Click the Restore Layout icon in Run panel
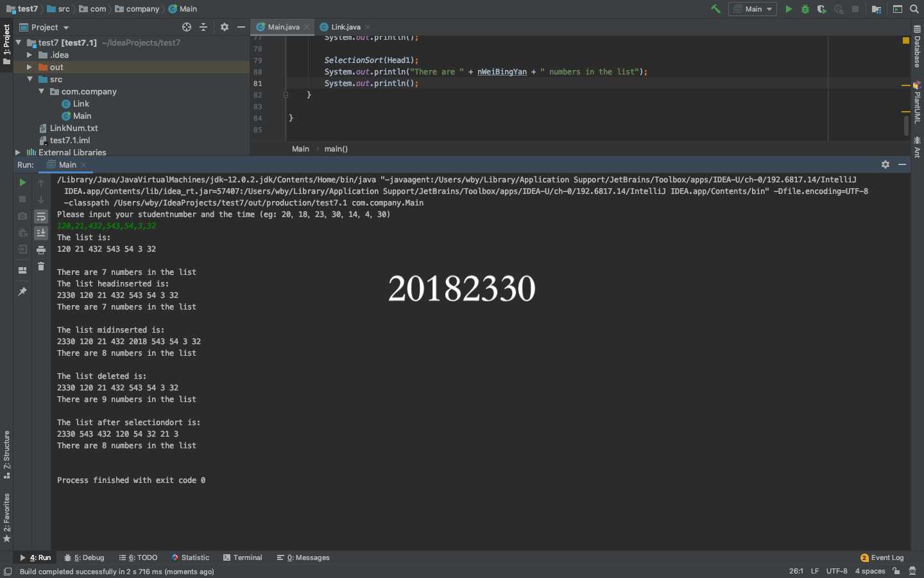924x578 pixels. click(x=22, y=270)
